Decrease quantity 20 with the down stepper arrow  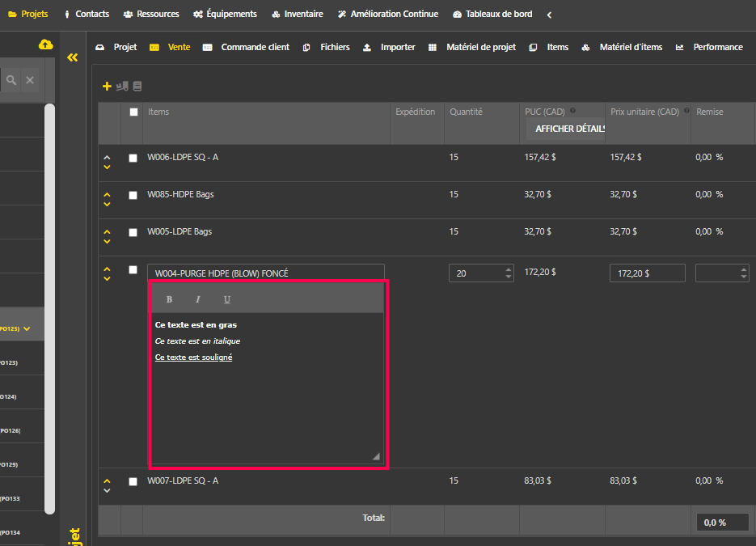point(509,277)
